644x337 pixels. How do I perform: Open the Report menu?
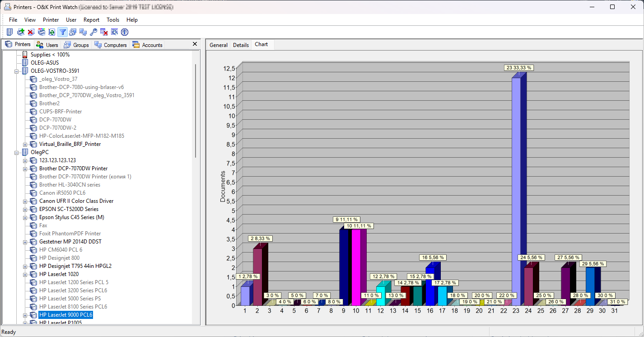pos(91,20)
